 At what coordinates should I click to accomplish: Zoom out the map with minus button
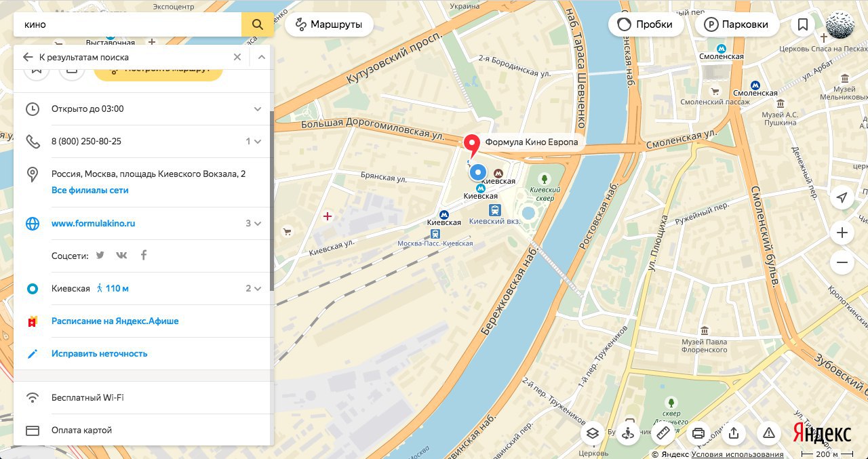[842, 262]
